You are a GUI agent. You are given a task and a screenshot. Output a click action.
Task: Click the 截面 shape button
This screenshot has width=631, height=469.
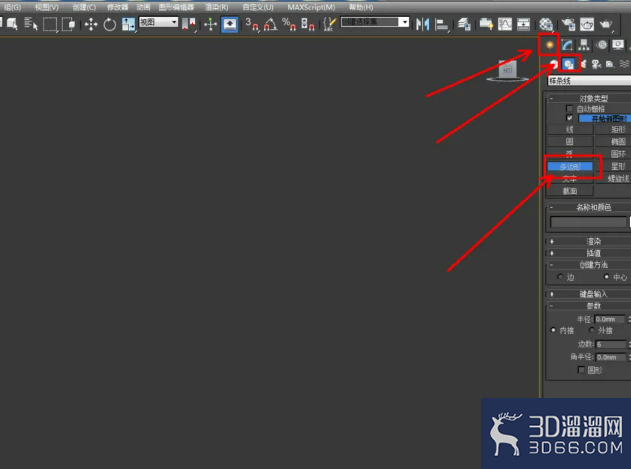pyautogui.click(x=569, y=191)
